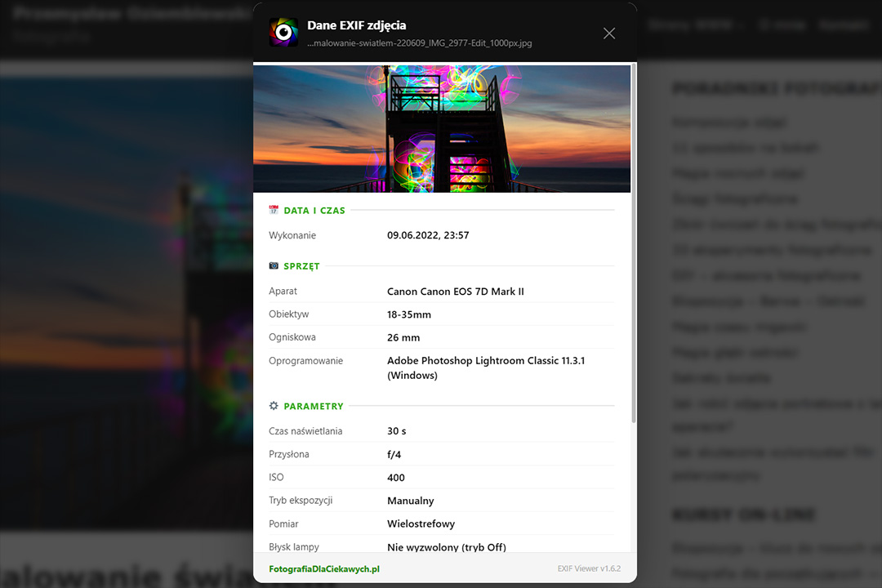Select the metering value Wielostrefowy
This screenshot has height=588, width=882.
point(421,523)
